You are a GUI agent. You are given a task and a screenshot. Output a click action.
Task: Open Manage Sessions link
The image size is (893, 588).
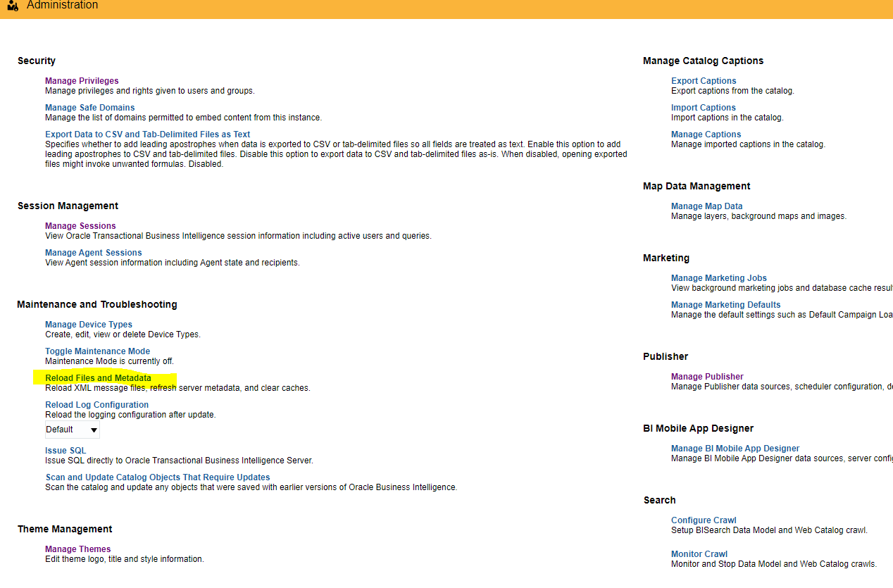(80, 226)
